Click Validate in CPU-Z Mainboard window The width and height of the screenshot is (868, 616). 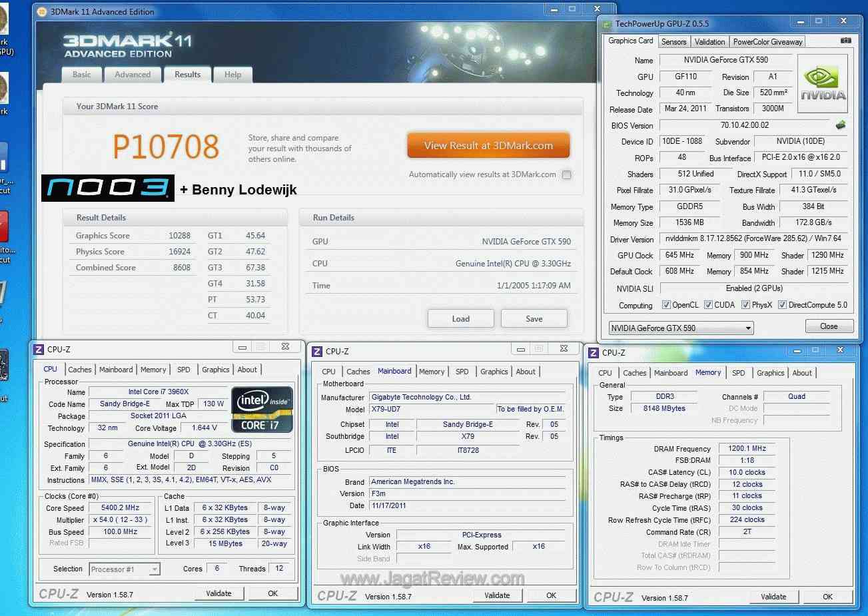[497, 595]
